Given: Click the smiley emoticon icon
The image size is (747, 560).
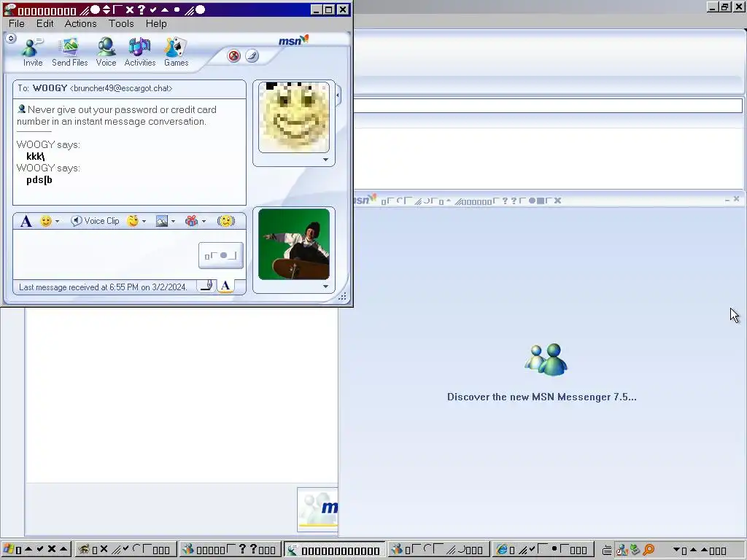Looking at the screenshot, I should [x=46, y=221].
